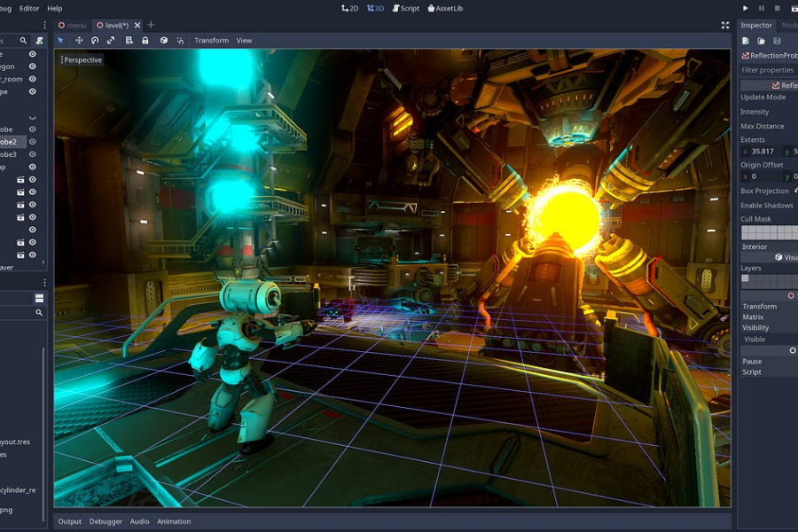Image resolution: width=798 pixels, height=532 pixels.
Task: Click the Filter properties search field
Action: coord(768,70)
